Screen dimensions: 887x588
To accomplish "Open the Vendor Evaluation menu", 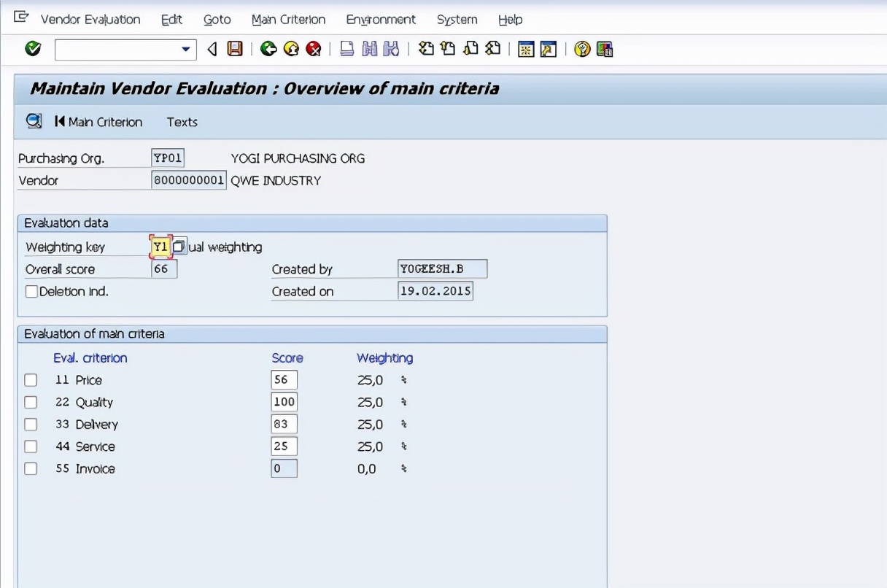I will click(x=90, y=20).
